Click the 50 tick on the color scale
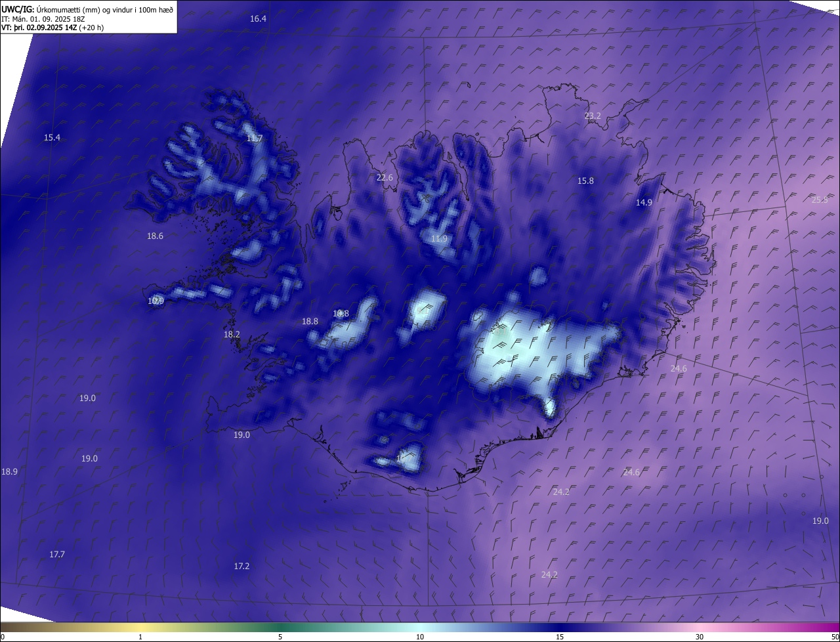840x642 pixels. point(835,637)
